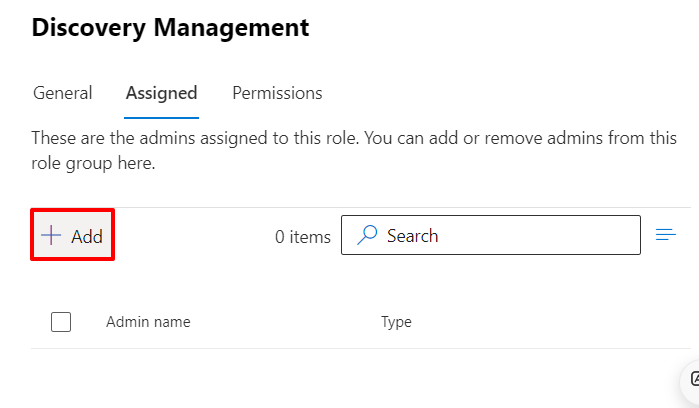This screenshot has height=408, width=699.
Task: Click the 'role group here.' text line
Action: click(x=93, y=163)
